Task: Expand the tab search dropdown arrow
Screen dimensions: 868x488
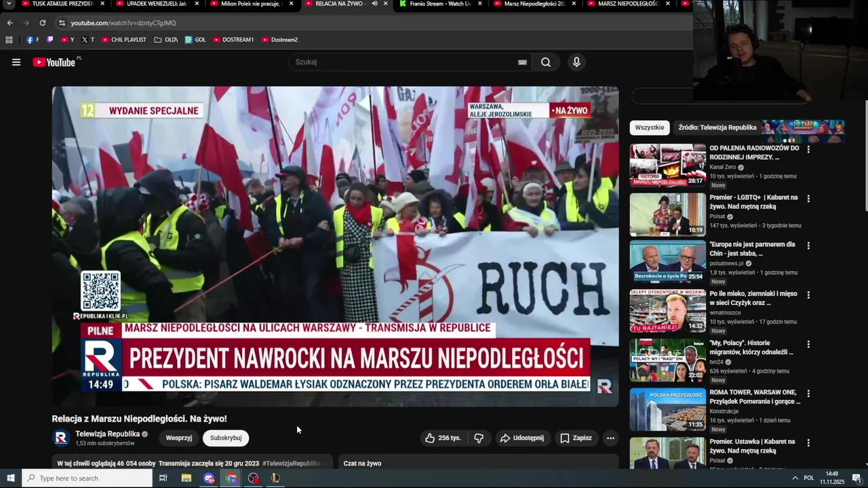Action: coord(9,4)
